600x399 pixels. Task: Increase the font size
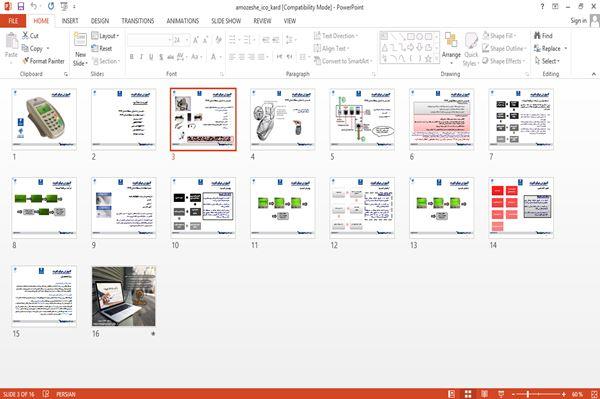click(196, 40)
